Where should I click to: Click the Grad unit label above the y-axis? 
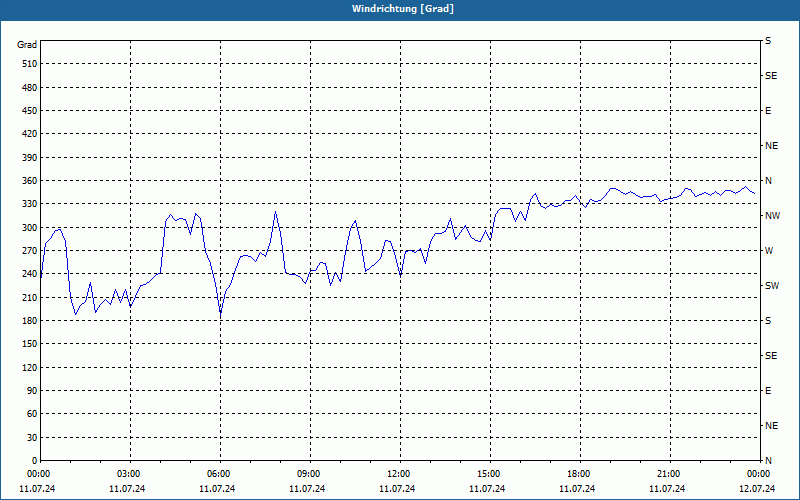(x=27, y=45)
